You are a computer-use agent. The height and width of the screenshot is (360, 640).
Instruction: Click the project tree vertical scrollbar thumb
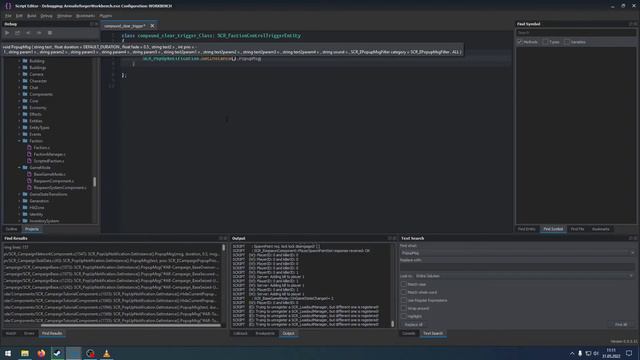[x=94, y=182]
